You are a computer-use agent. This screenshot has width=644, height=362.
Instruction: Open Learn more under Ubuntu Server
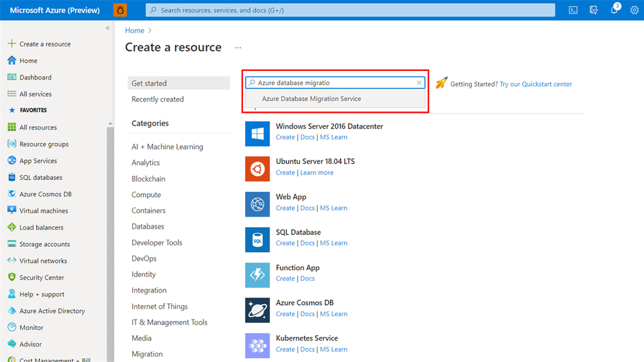point(317,173)
